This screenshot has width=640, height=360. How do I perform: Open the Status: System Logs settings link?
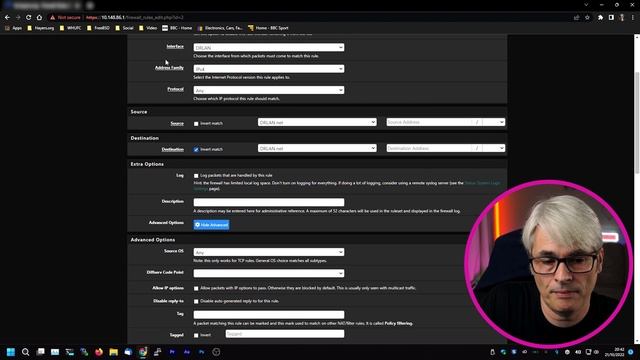pos(482,183)
